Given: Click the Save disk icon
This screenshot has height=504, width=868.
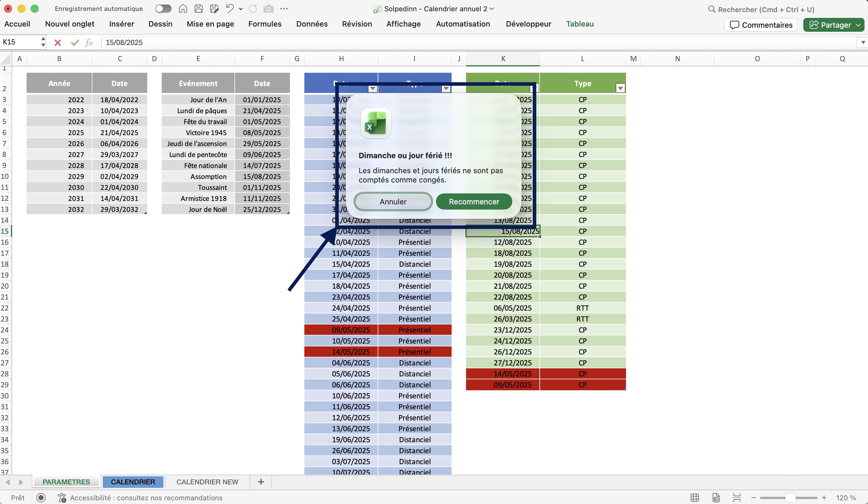Looking at the screenshot, I should [198, 9].
